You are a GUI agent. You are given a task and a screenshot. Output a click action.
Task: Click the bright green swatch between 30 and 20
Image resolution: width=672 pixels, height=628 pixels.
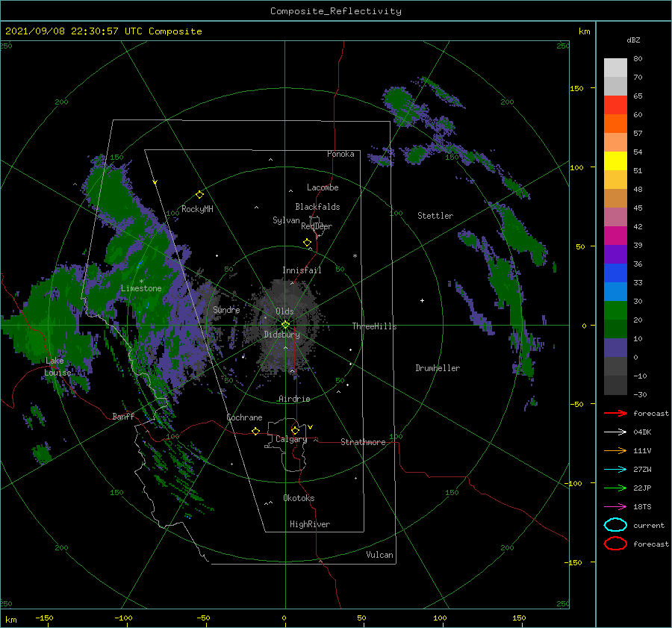(x=615, y=311)
